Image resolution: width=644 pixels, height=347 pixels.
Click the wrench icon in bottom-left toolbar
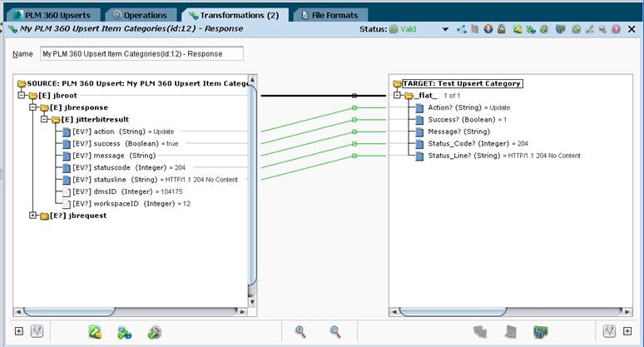[154, 331]
